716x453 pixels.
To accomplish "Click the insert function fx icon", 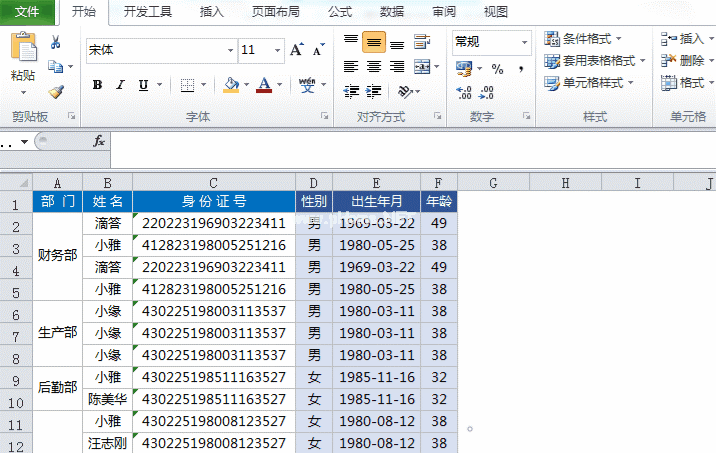I will tap(99, 142).
